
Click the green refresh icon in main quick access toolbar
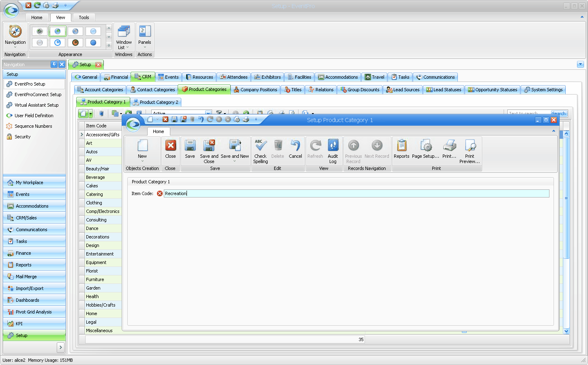coord(37,5)
